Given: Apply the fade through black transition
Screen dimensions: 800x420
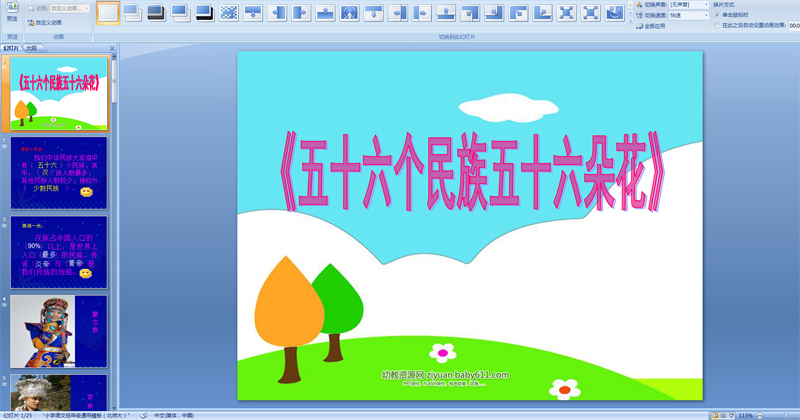Looking at the screenshot, I should click(x=156, y=12).
